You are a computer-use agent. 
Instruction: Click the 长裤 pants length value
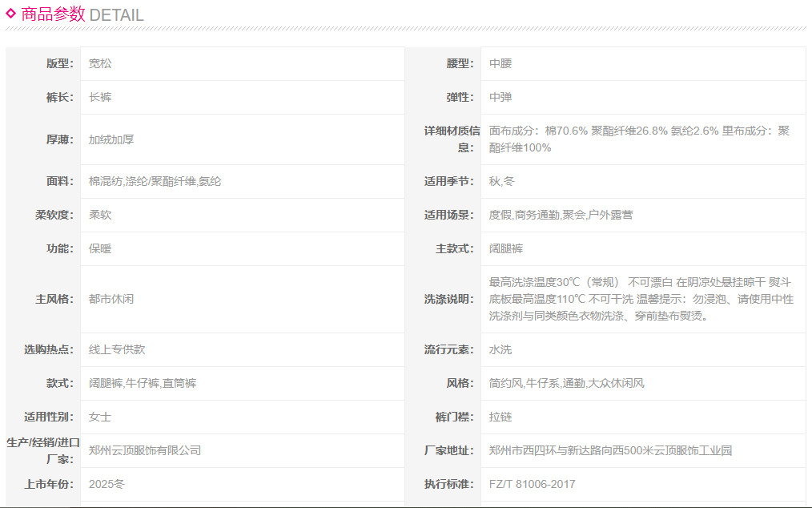click(100, 97)
